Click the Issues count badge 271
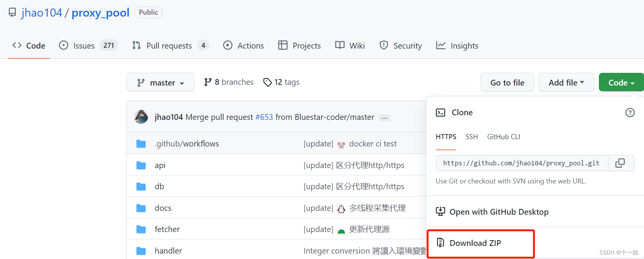The image size is (644, 259). coord(109,45)
